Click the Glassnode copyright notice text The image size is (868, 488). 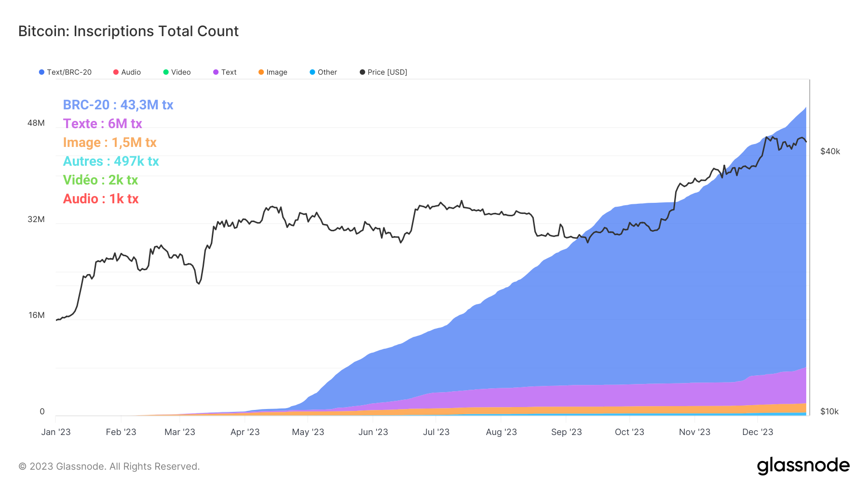click(109, 466)
